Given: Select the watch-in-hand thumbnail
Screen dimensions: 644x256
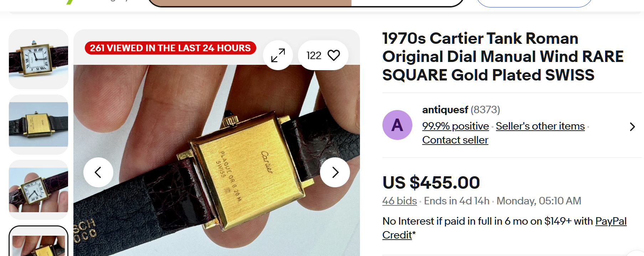Looking at the screenshot, I should [38, 190].
